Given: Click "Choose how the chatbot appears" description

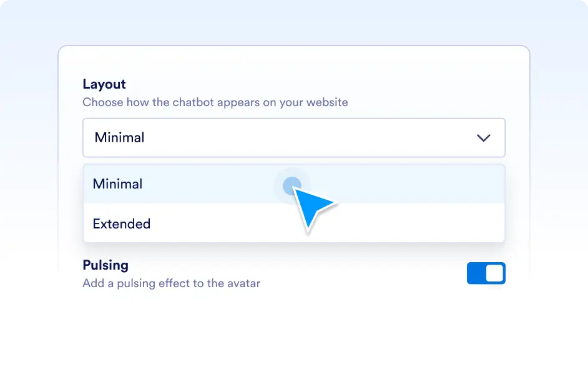Looking at the screenshot, I should coord(215,102).
